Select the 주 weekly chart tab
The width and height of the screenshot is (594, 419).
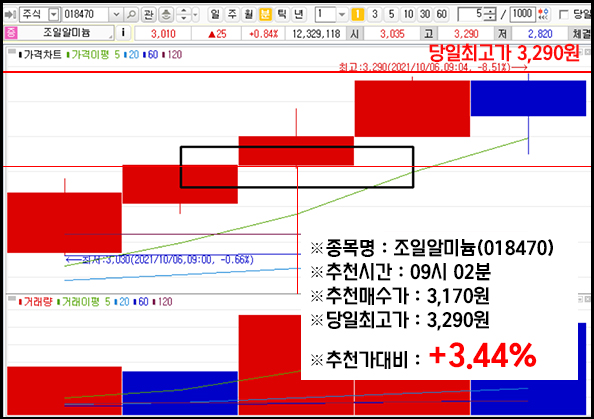tap(232, 15)
